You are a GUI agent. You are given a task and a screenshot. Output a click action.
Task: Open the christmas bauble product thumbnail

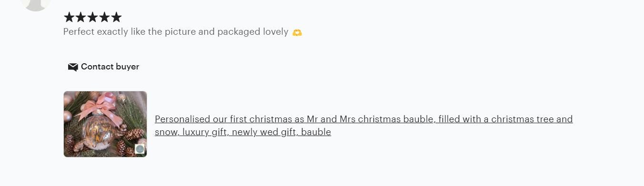(105, 124)
